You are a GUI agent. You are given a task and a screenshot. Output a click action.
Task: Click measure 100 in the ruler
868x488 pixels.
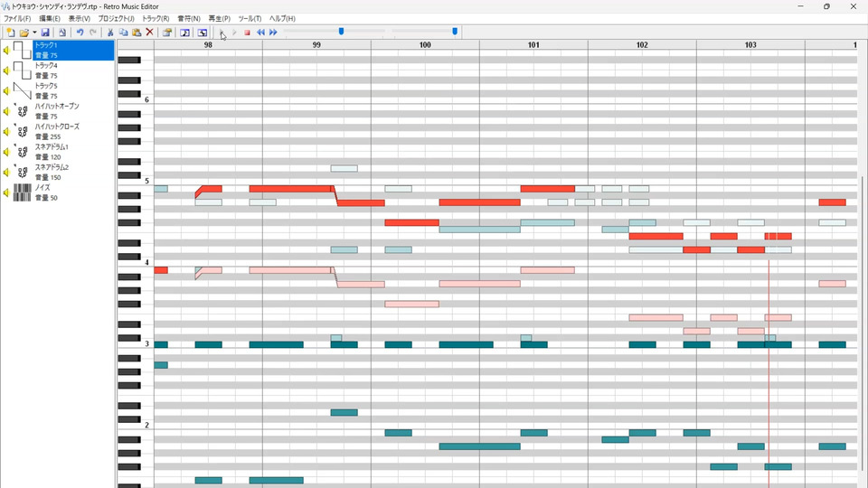coord(425,45)
